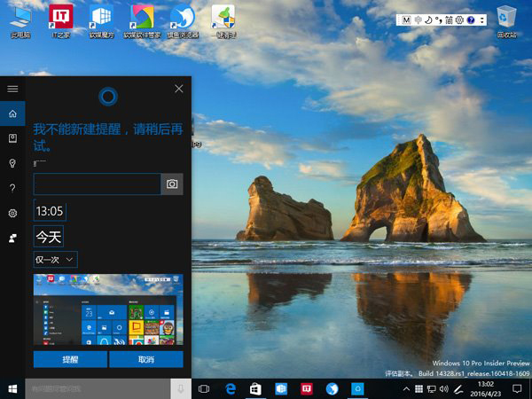Open the volume control in system tray

[x=444, y=388]
